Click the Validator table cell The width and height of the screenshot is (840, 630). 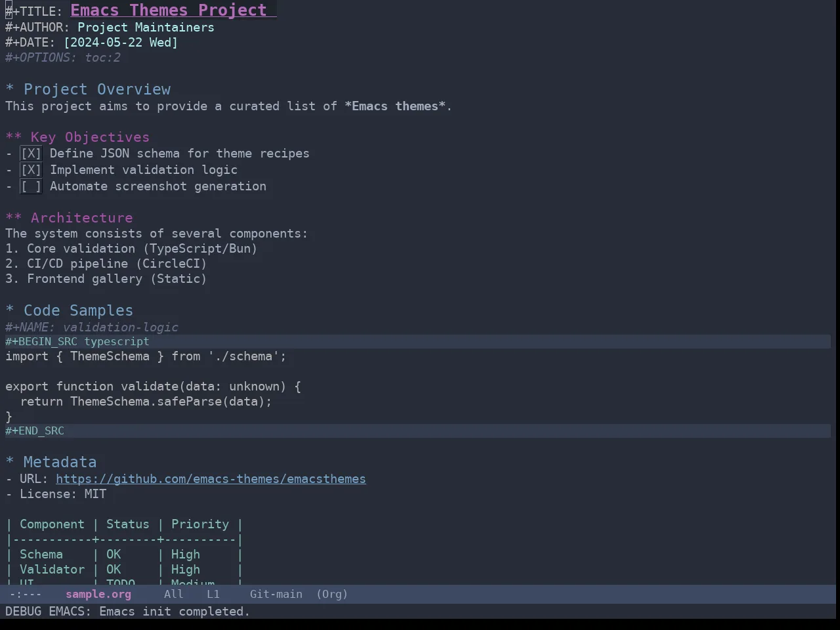[52, 570]
